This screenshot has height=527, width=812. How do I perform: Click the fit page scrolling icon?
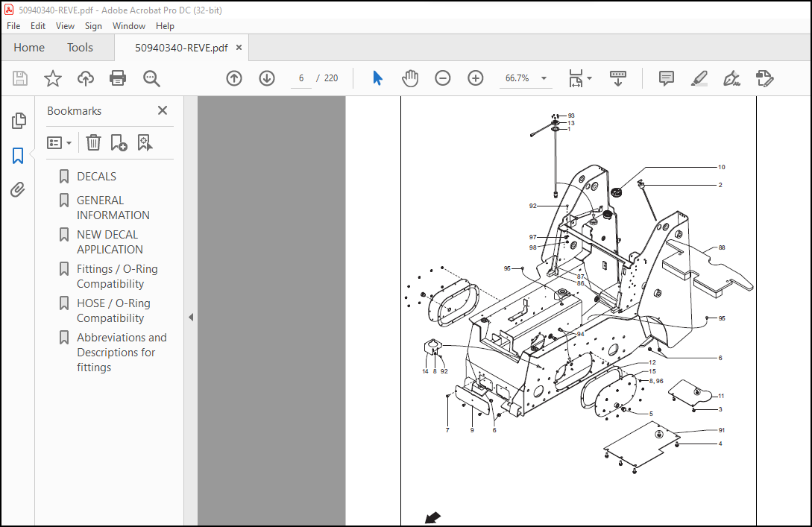(576, 78)
